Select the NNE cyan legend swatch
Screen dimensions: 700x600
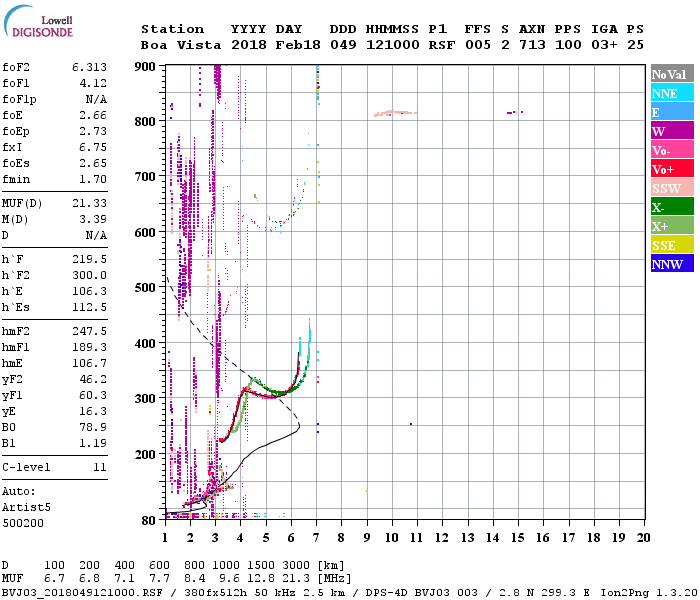[x=672, y=93]
